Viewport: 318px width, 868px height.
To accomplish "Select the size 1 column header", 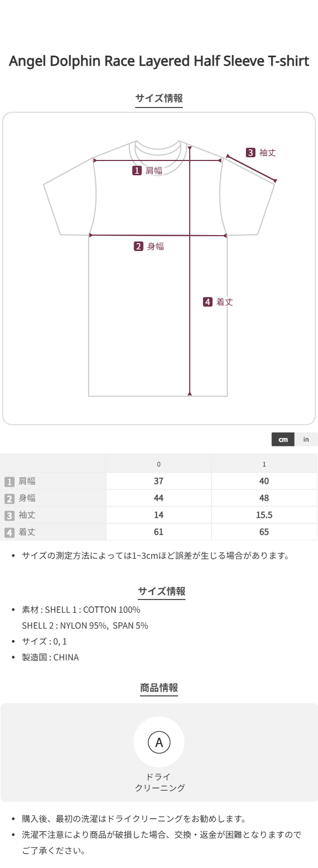I will [264, 464].
